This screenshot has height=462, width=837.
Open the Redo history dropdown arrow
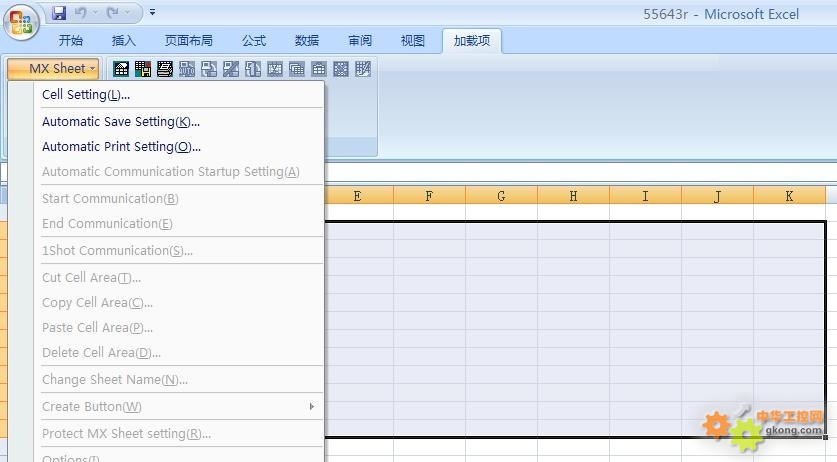[x=128, y=12]
